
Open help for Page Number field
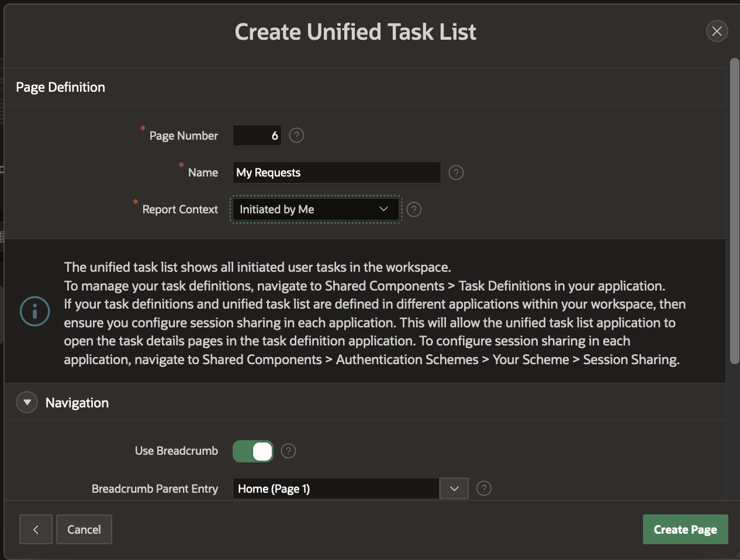(296, 136)
